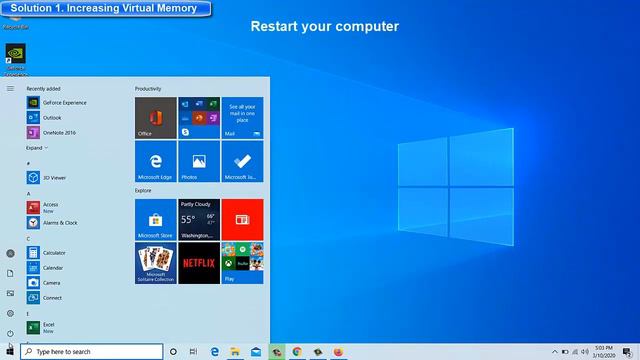Image resolution: width=640 pixels, height=360 pixels.
Task: Open the red News tile
Action: pos(242,220)
